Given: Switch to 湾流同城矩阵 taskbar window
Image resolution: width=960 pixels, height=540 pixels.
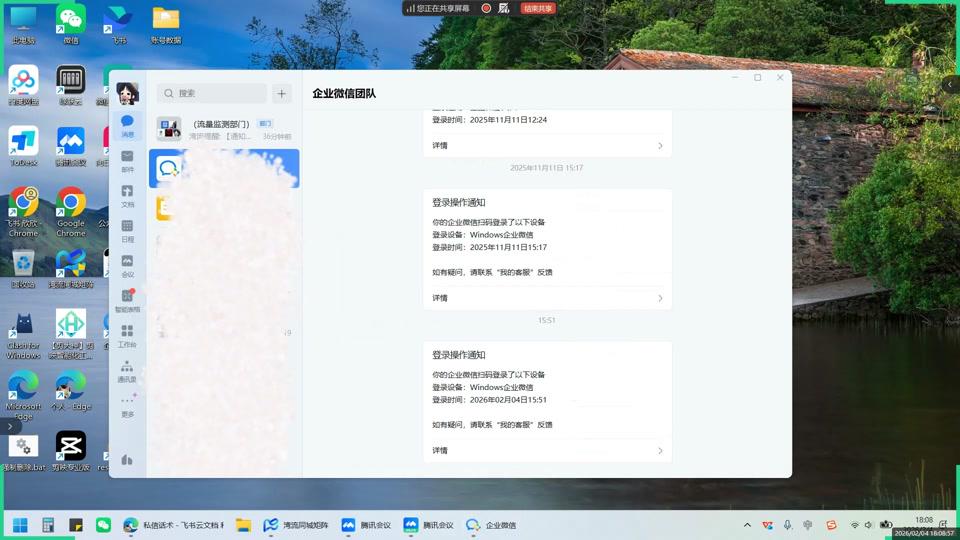Looking at the screenshot, I should click(296, 525).
